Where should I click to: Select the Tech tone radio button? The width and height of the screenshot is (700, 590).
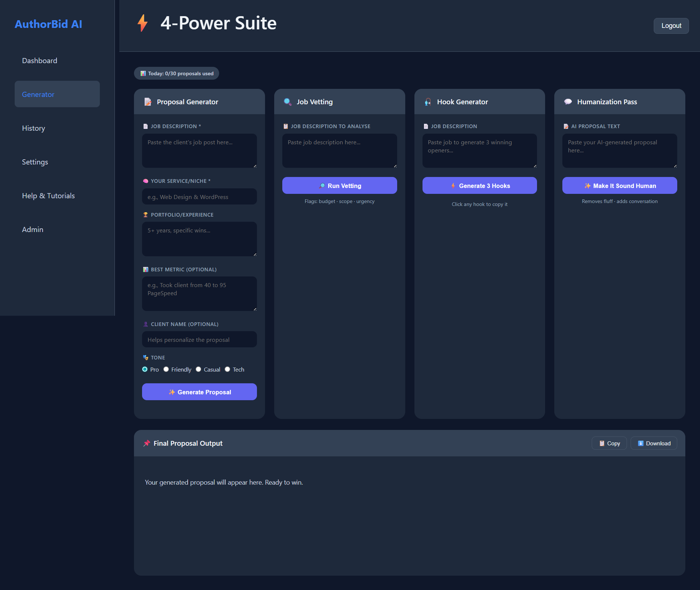(228, 369)
